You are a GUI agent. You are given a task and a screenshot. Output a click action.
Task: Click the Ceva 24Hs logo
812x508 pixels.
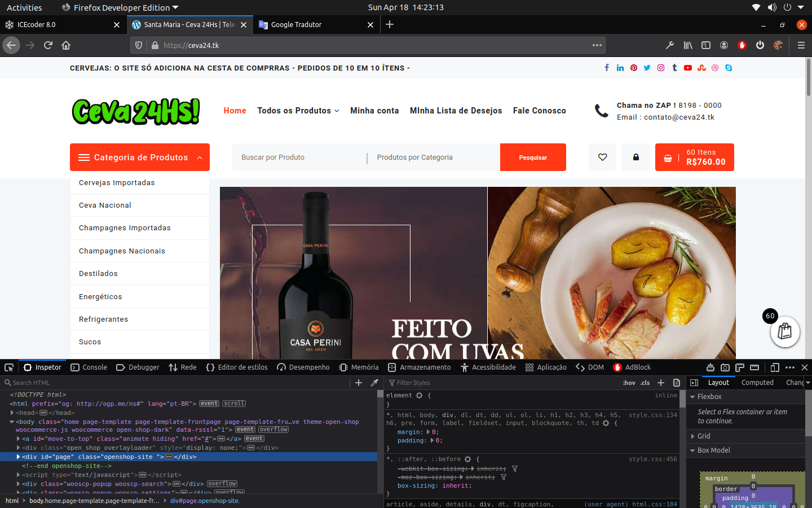click(x=136, y=111)
